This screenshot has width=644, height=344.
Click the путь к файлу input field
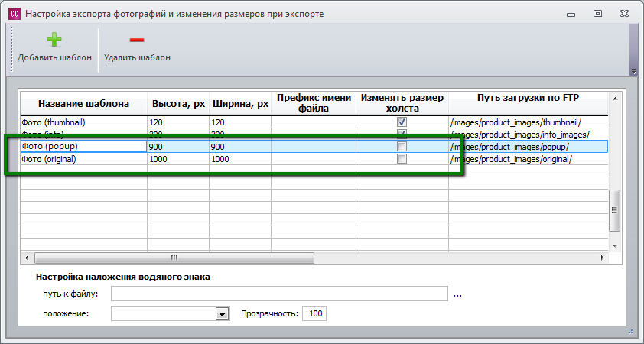(x=279, y=294)
